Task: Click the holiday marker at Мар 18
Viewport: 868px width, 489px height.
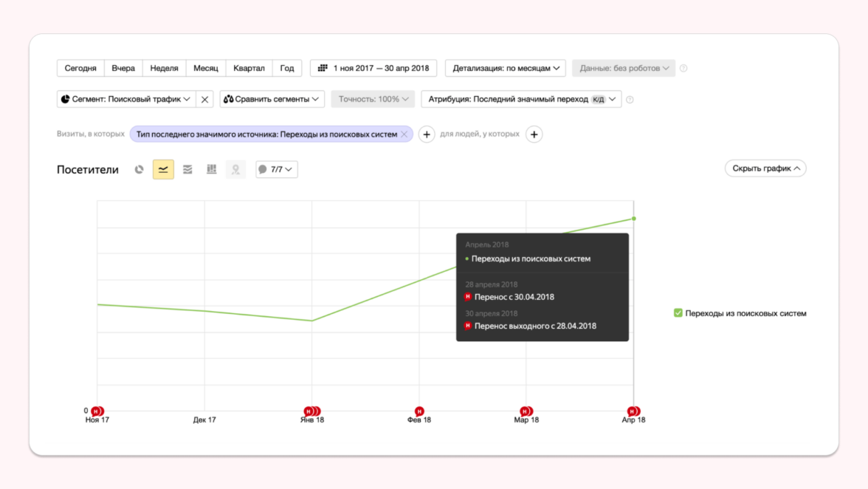Action: 526,411
